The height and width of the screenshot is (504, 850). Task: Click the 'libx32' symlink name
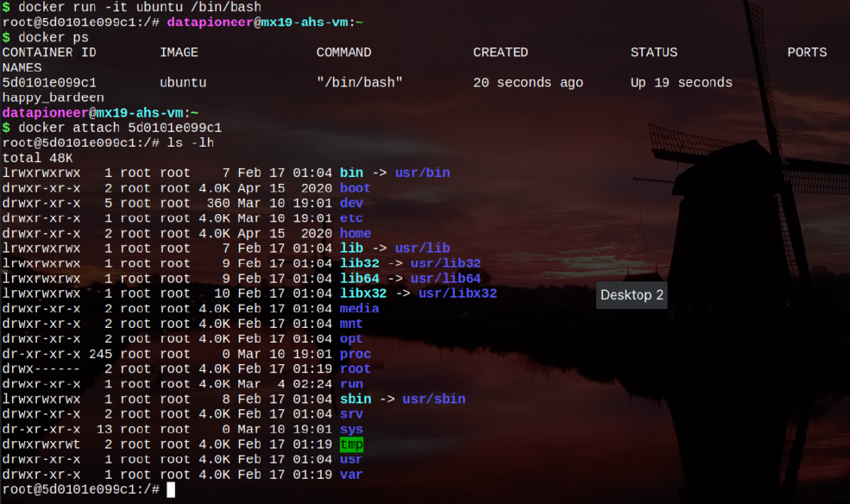(x=363, y=293)
